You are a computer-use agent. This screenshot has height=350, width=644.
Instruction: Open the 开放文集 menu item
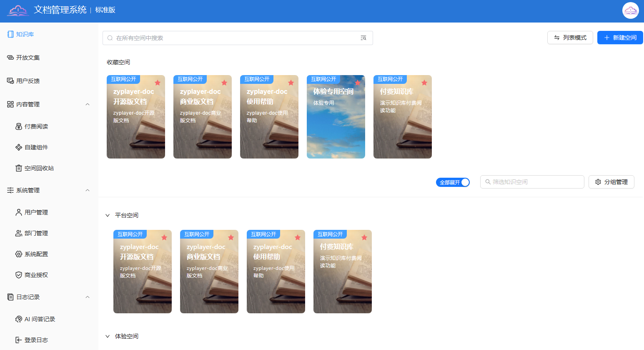pyautogui.click(x=28, y=58)
